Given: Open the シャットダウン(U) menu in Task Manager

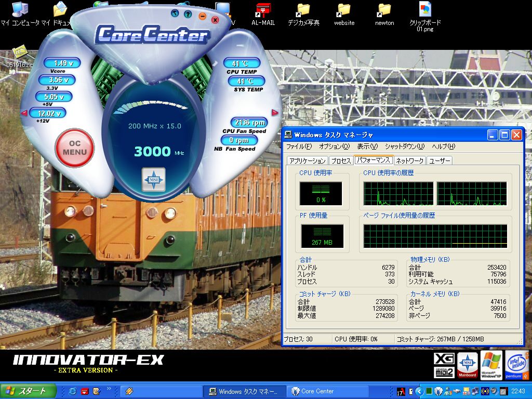Looking at the screenshot, I should 405,147.
